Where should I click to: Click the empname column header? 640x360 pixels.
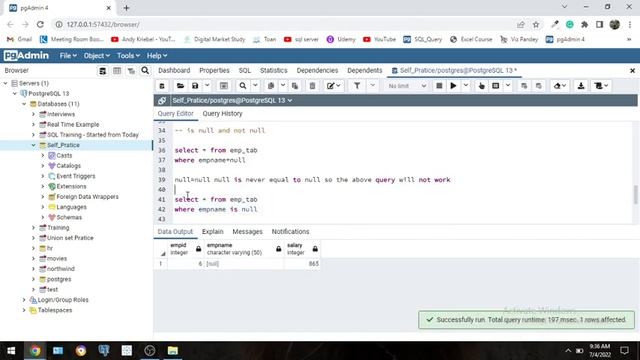click(x=243, y=249)
